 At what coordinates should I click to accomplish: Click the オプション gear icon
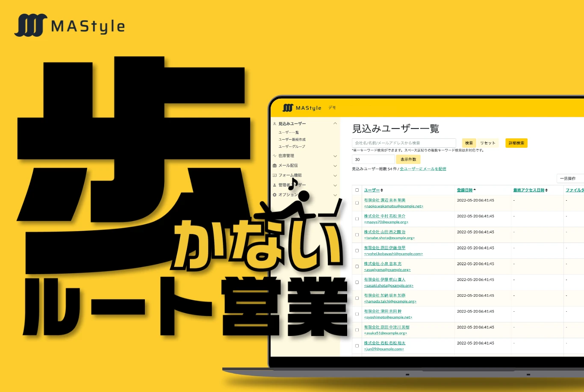[x=274, y=195]
